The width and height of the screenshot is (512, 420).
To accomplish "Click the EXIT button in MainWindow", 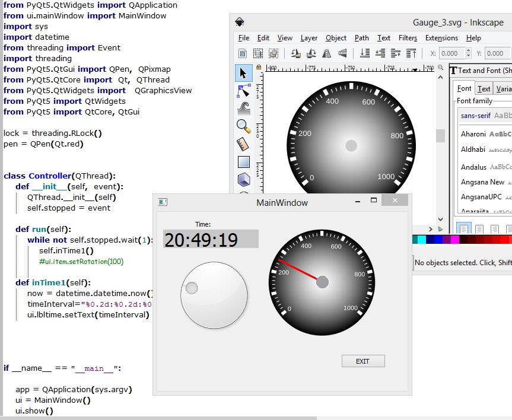I will 363,361.
